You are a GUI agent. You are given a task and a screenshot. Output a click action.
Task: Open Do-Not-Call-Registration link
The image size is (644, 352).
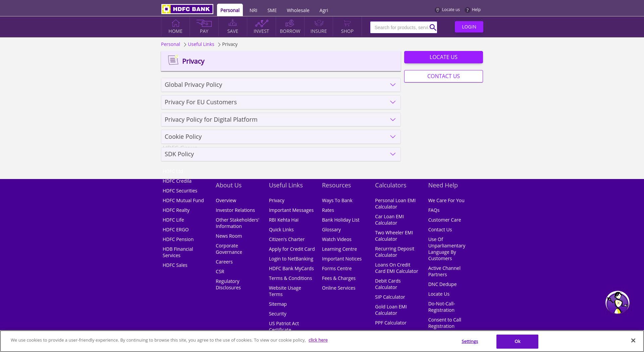(441, 307)
